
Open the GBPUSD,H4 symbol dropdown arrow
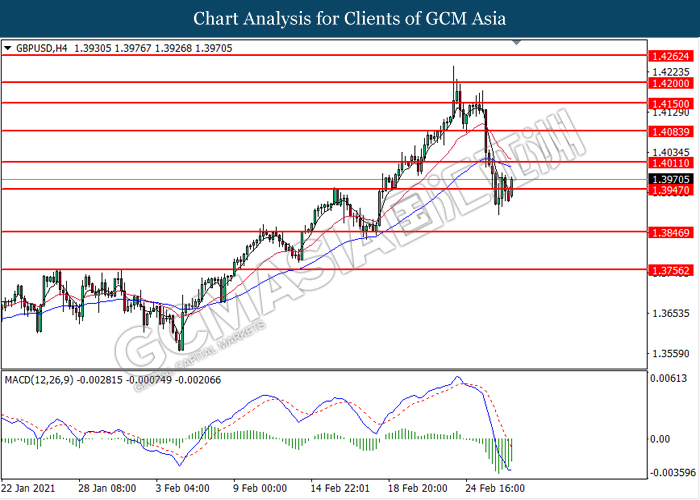click(x=7, y=48)
